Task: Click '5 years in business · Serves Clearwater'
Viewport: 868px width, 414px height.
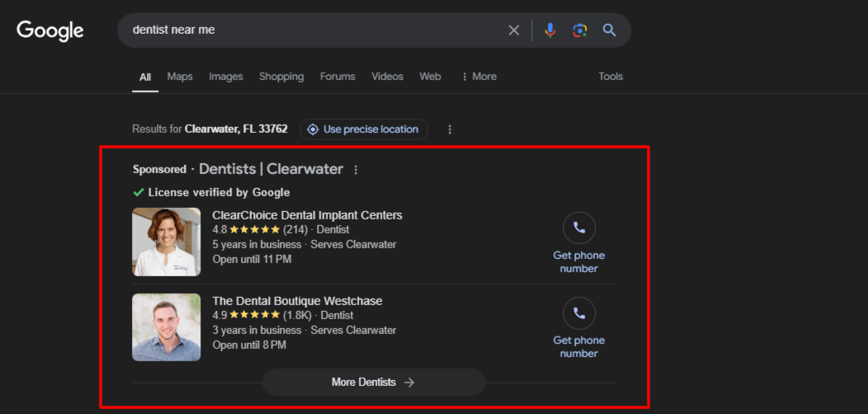Action: point(304,245)
